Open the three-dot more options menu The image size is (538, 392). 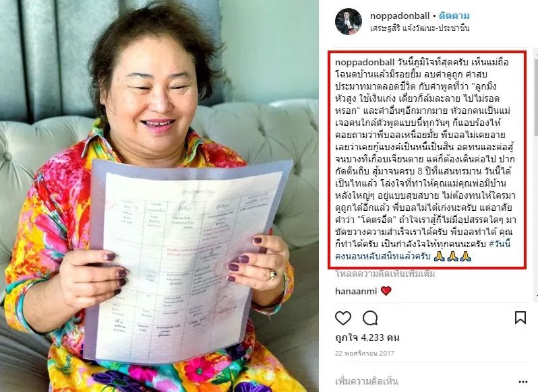click(x=522, y=382)
